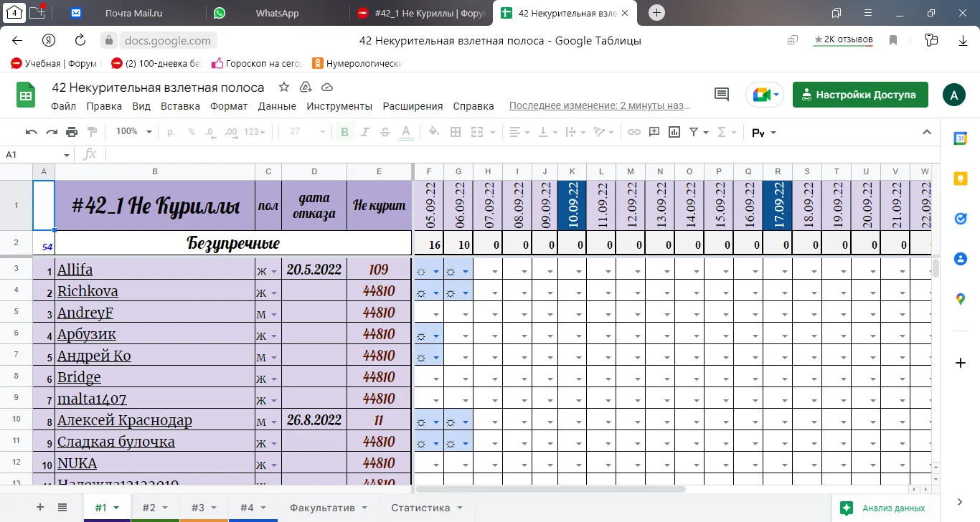Open gender dropdown in Allifa row
Screen dimensions: 980x522
tap(274, 271)
